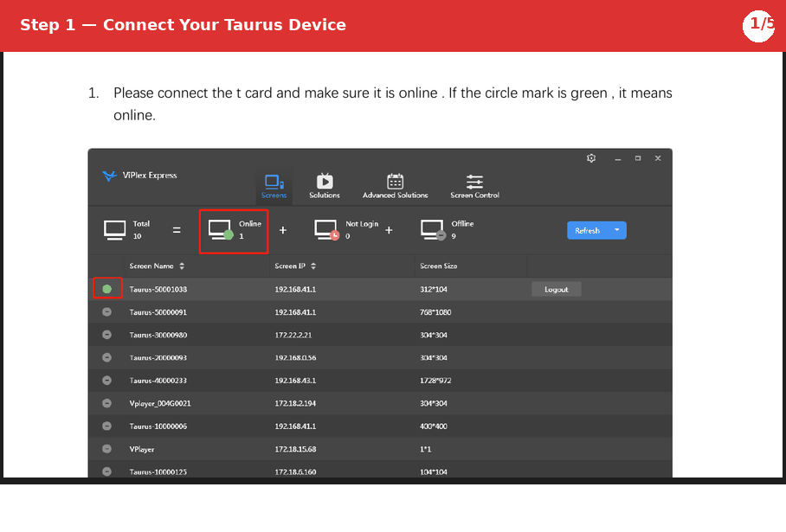Click offline status icon of Vplayer_004G0021

pos(106,403)
